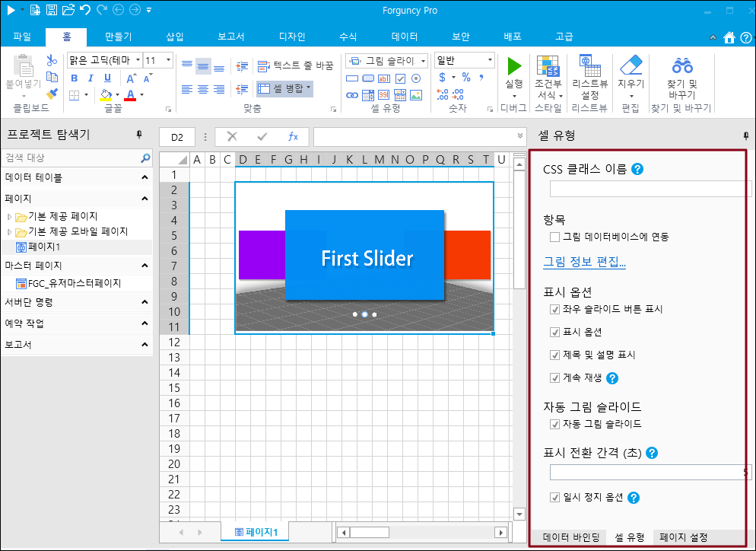The image size is (756, 551).
Task: Enable 그림 데이터베이스에 연동 checkbox
Action: click(555, 237)
